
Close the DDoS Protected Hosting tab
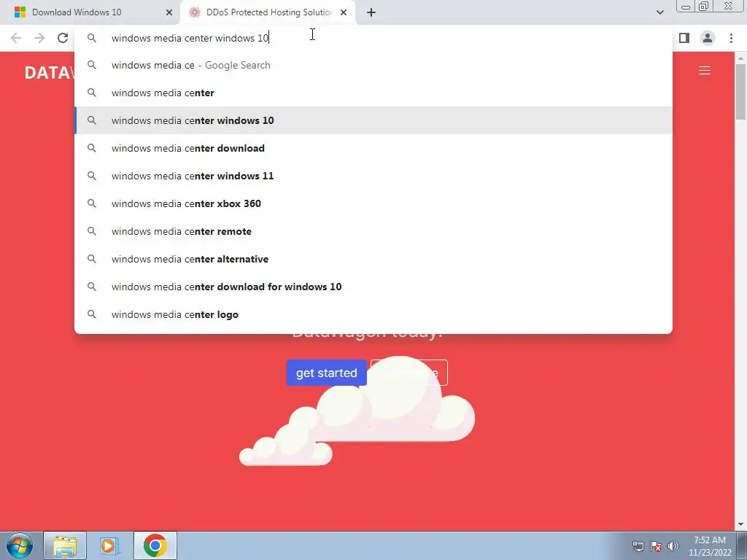pyautogui.click(x=344, y=12)
